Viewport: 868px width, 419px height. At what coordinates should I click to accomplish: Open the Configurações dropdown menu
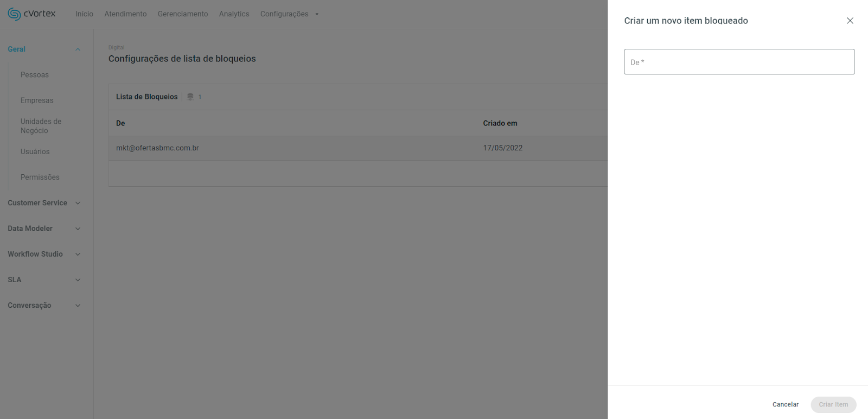click(289, 14)
